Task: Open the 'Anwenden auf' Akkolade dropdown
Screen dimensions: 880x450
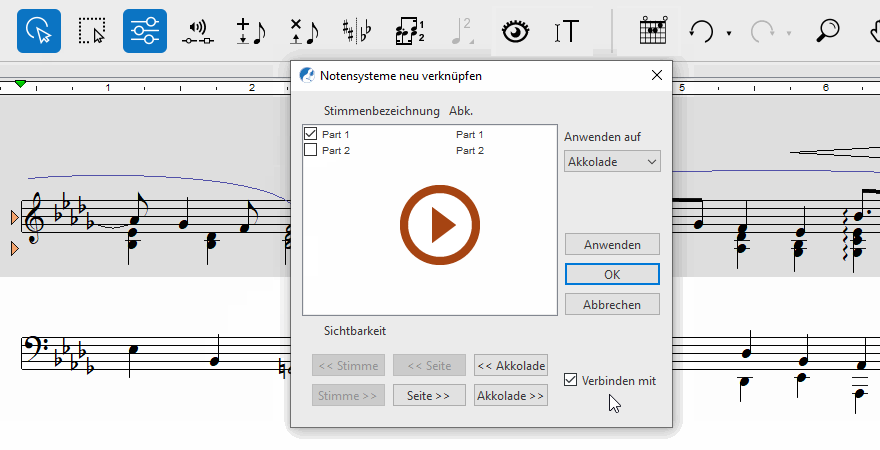Action: click(x=612, y=162)
